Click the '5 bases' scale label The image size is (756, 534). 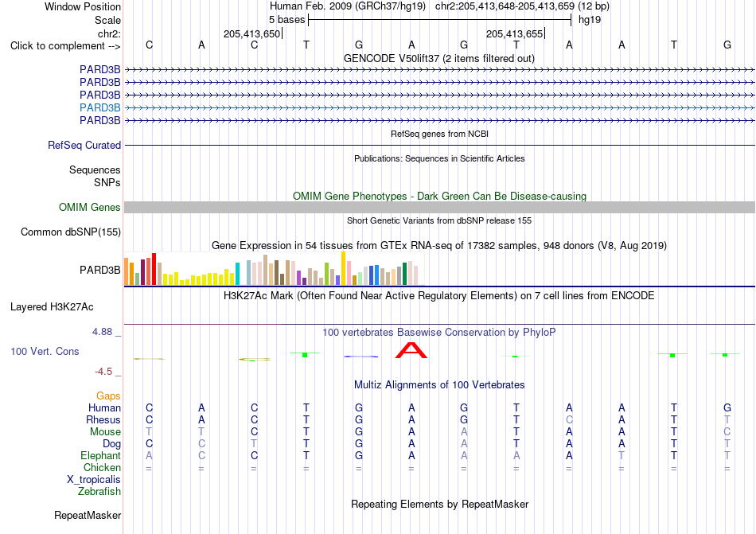tap(286, 20)
